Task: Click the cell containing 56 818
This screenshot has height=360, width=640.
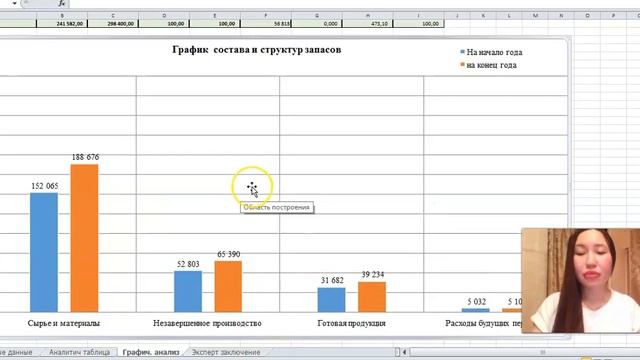Action: 266,24
